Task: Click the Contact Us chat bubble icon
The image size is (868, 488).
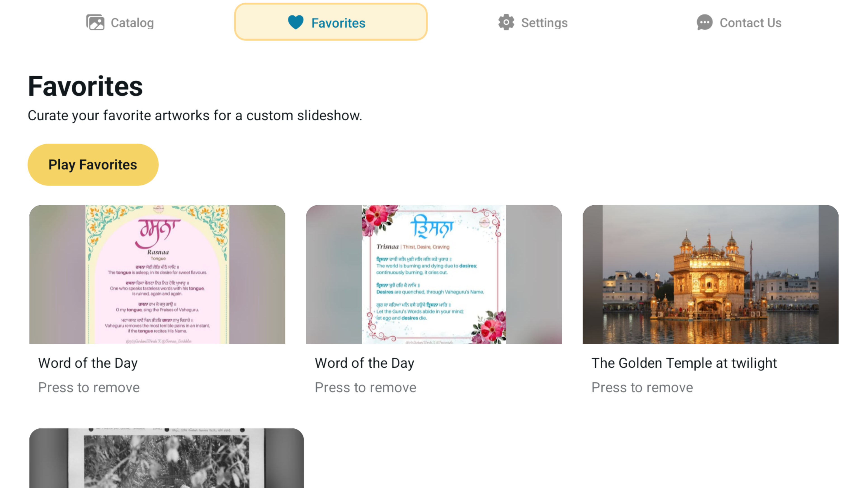Action: pos(704,23)
